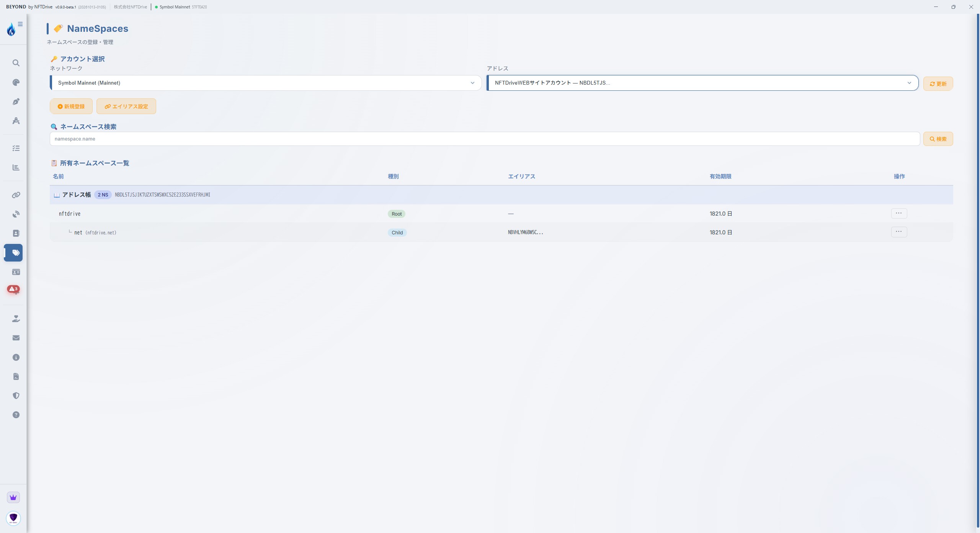Open the info circle sidebar icon
Image resolution: width=980 pixels, height=533 pixels.
pyautogui.click(x=16, y=357)
